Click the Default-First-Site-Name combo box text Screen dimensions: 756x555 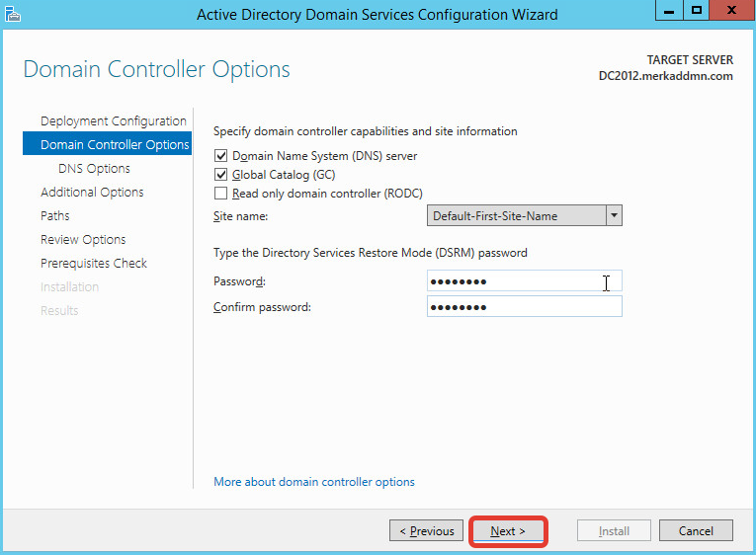pos(495,216)
